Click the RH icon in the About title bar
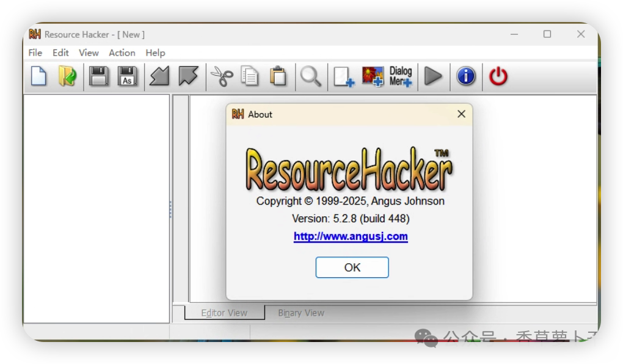 point(238,114)
